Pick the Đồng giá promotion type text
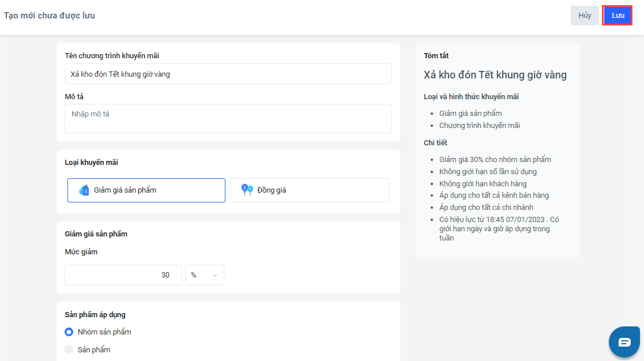The width and height of the screenshot is (644, 361). point(272,190)
